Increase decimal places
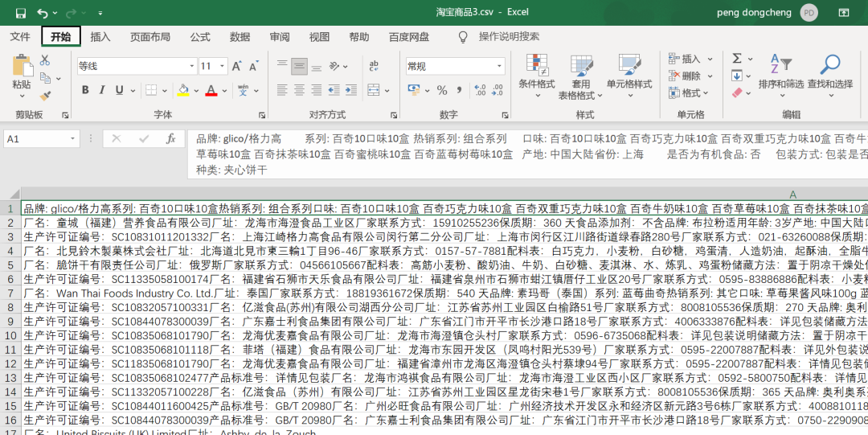This screenshot has width=868, height=435. tap(480, 90)
